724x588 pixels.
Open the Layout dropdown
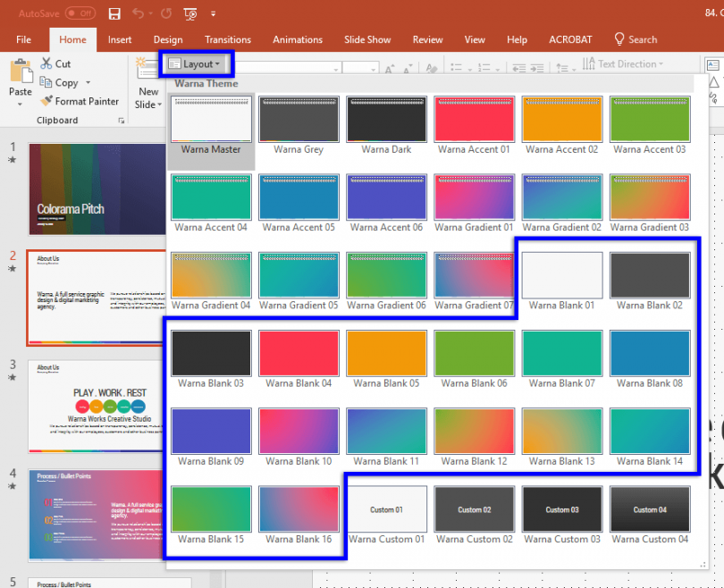(197, 63)
